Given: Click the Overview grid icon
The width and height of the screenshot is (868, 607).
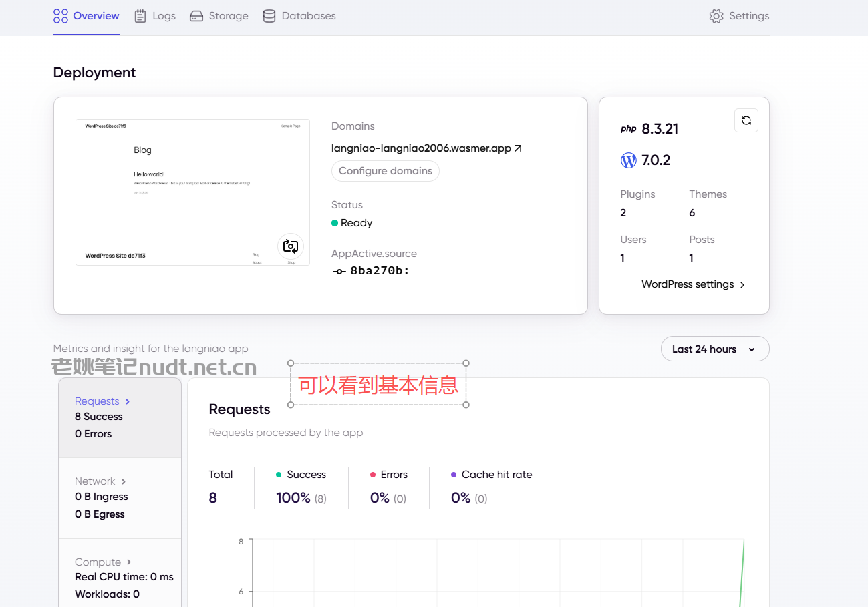Looking at the screenshot, I should 61,16.
